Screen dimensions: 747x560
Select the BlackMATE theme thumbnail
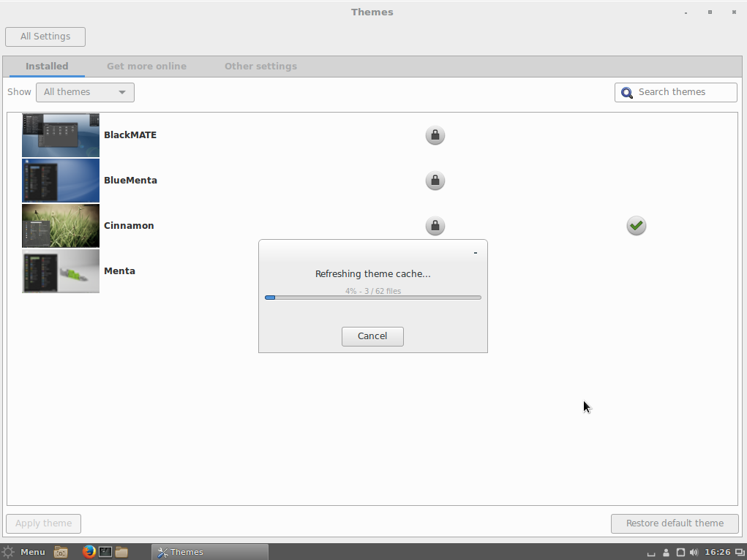(61, 135)
